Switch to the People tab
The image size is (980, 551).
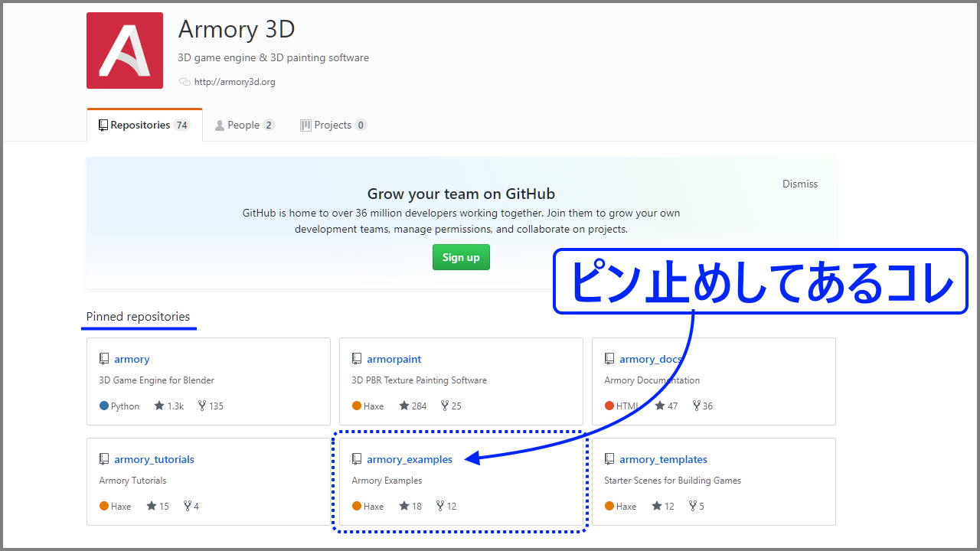[x=243, y=124]
